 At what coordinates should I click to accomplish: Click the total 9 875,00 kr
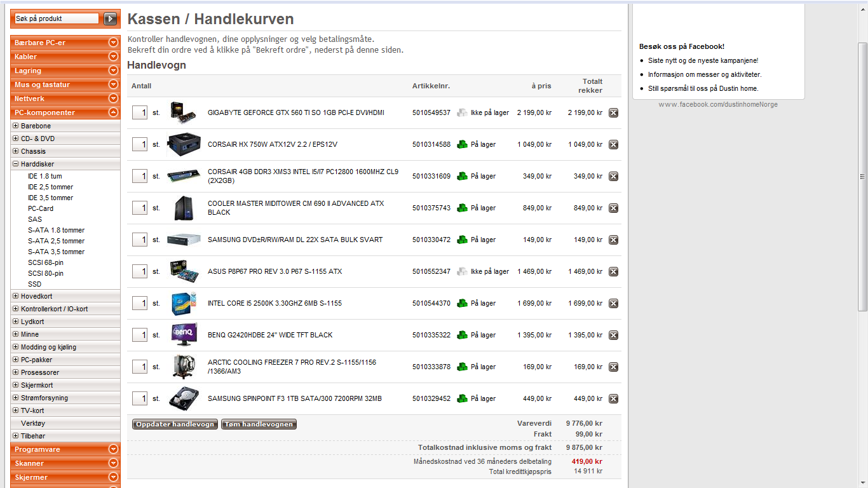[584, 447]
